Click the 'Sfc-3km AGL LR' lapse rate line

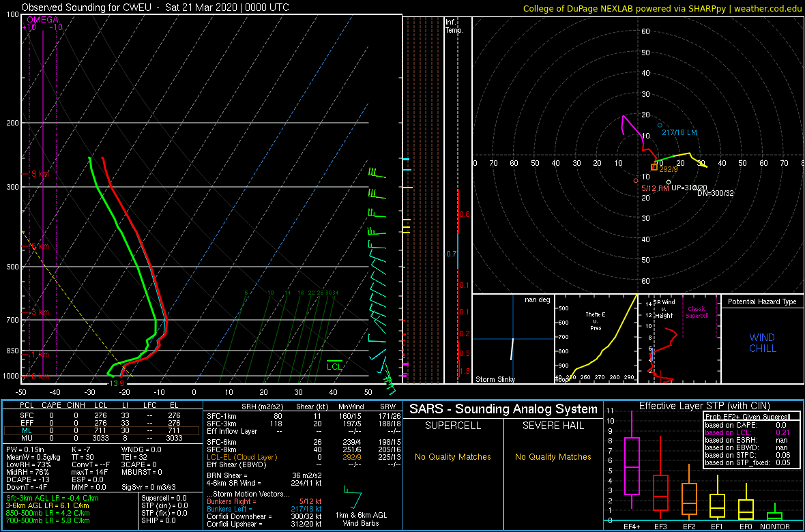coord(51,499)
